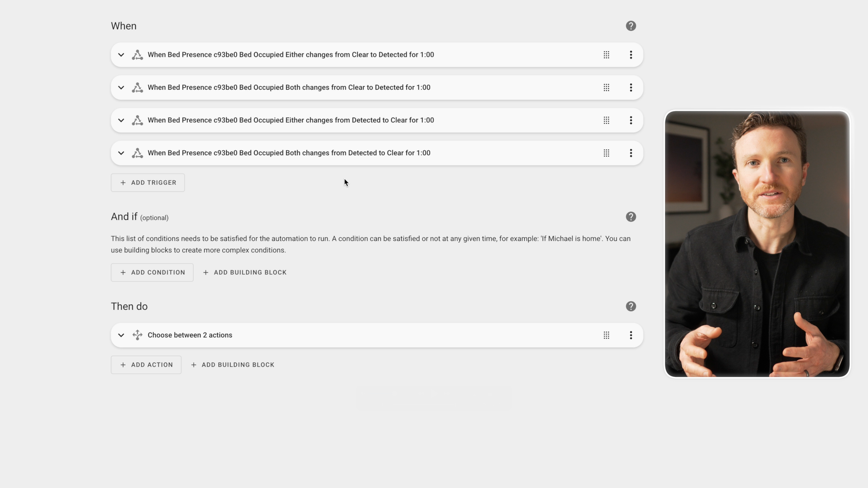Image resolution: width=868 pixels, height=488 pixels.
Task: Open help for the Then do section
Action: coord(631,306)
